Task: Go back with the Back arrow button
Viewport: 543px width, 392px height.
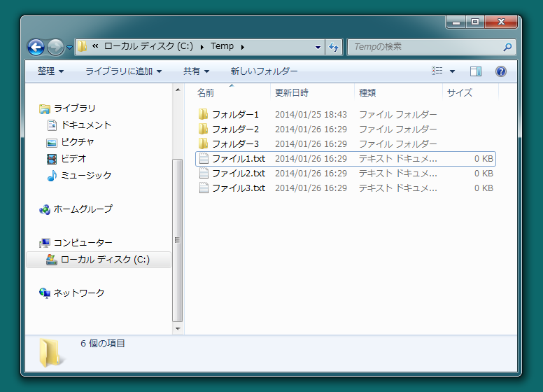Action: coord(36,47)
